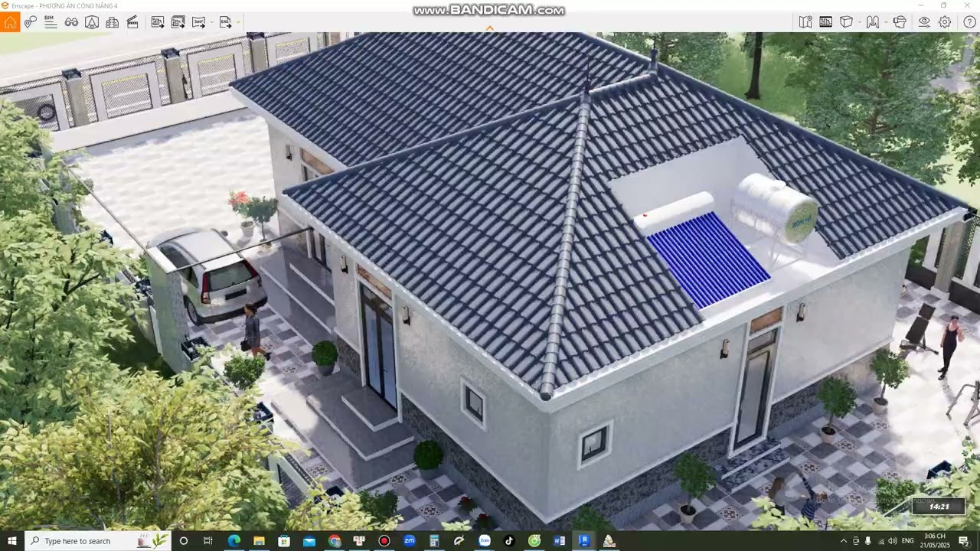Open the Safe Frame icon
Image resolution: width=980 pixels, height=551 pixels.
click(91, 22)
